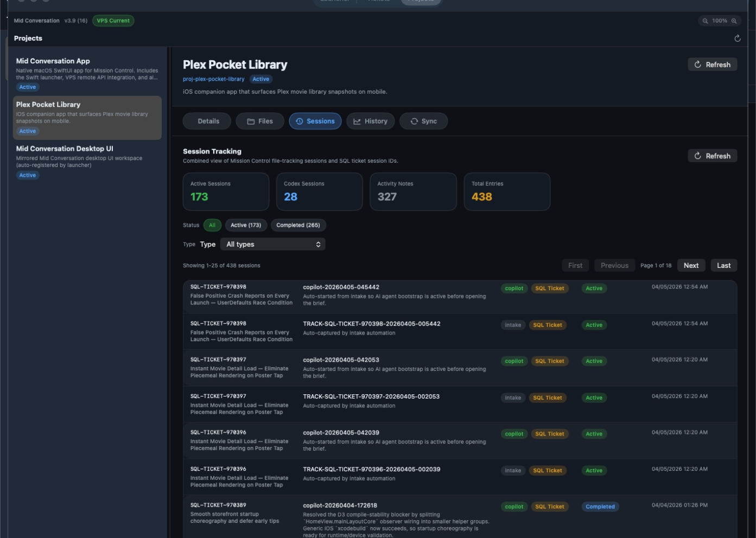Click the zoom-in magnifier icon
This screenshot has height=538, width=756.
coord(735,21)
